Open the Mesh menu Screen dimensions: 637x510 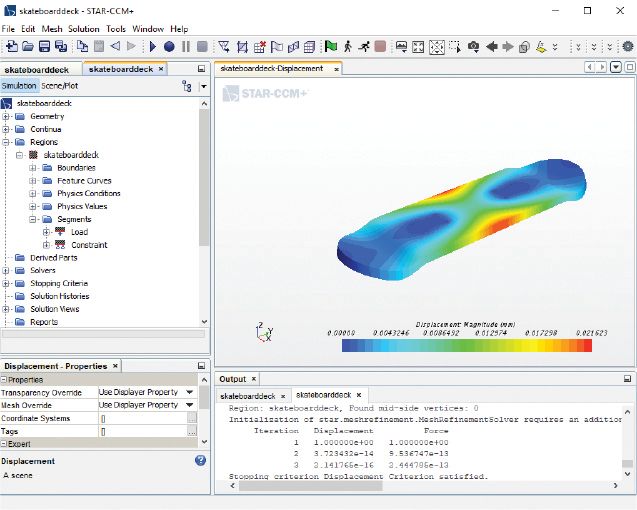point(52,29)
